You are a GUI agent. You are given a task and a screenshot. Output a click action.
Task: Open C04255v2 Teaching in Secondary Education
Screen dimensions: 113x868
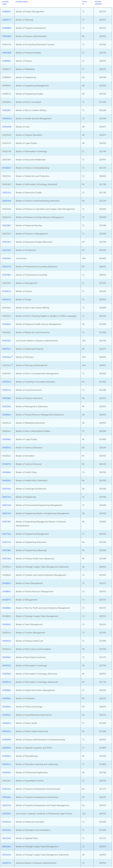point(6,382)
